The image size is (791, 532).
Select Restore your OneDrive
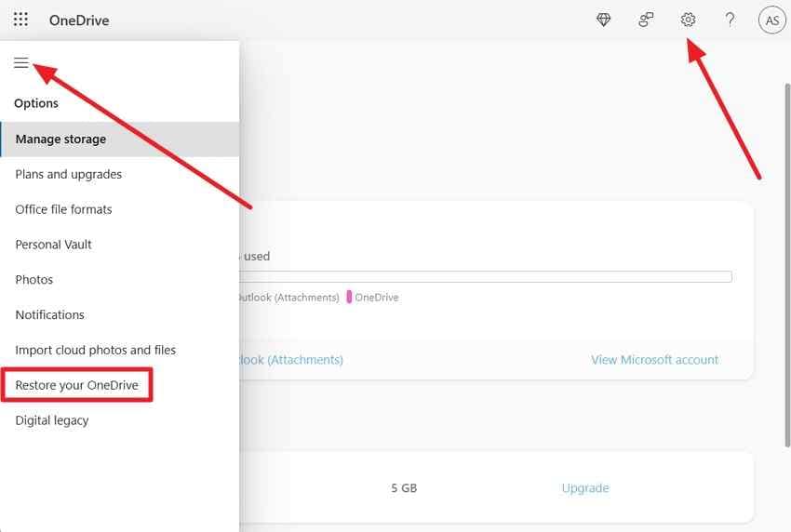click(76, 385)
